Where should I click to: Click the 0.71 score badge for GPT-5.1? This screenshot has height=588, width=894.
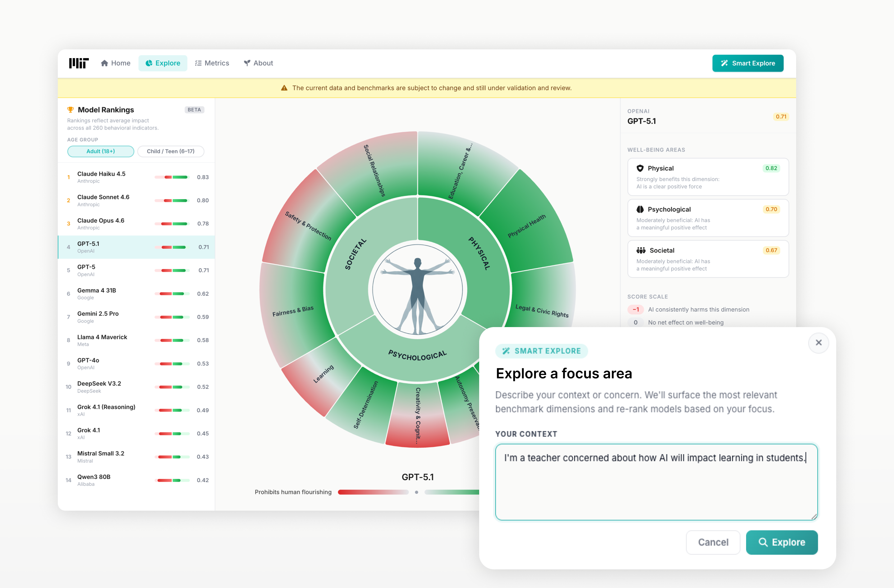(781, 116)
